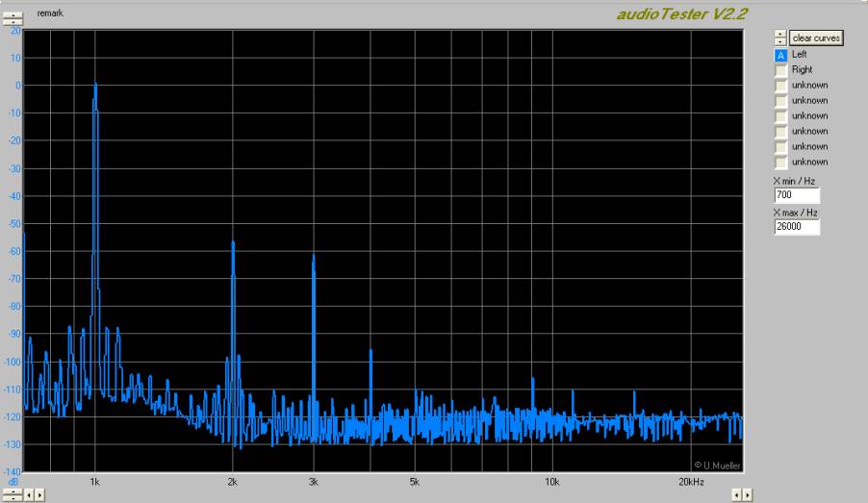Toggle the last unknown curve box
This screenshot has height=503, width=868.
click(780, 163)
